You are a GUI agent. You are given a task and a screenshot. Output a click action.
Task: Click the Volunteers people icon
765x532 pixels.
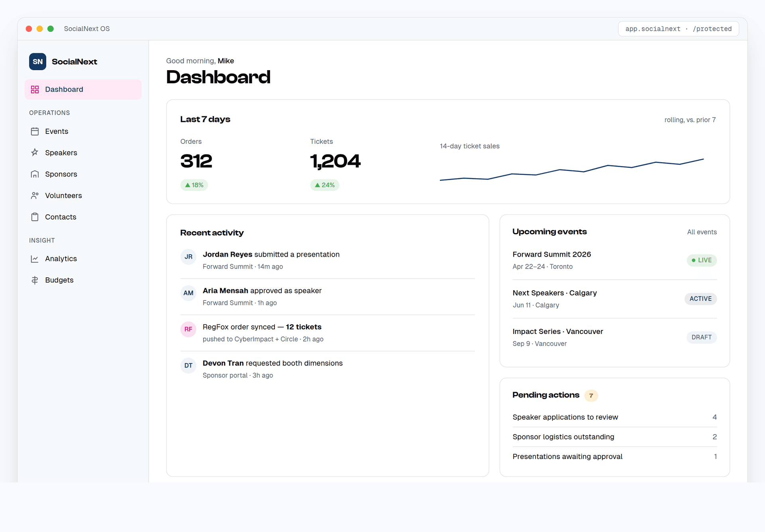(x=35, y=196)
